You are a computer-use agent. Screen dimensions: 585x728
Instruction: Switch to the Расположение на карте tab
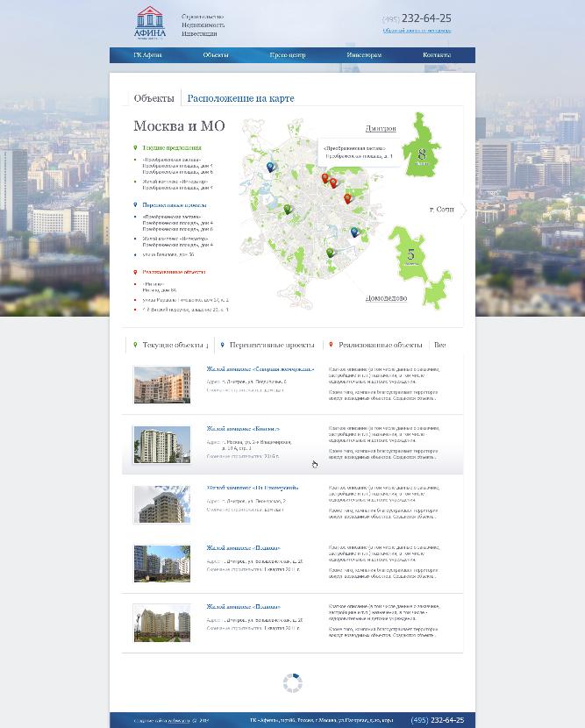point(240,98)
